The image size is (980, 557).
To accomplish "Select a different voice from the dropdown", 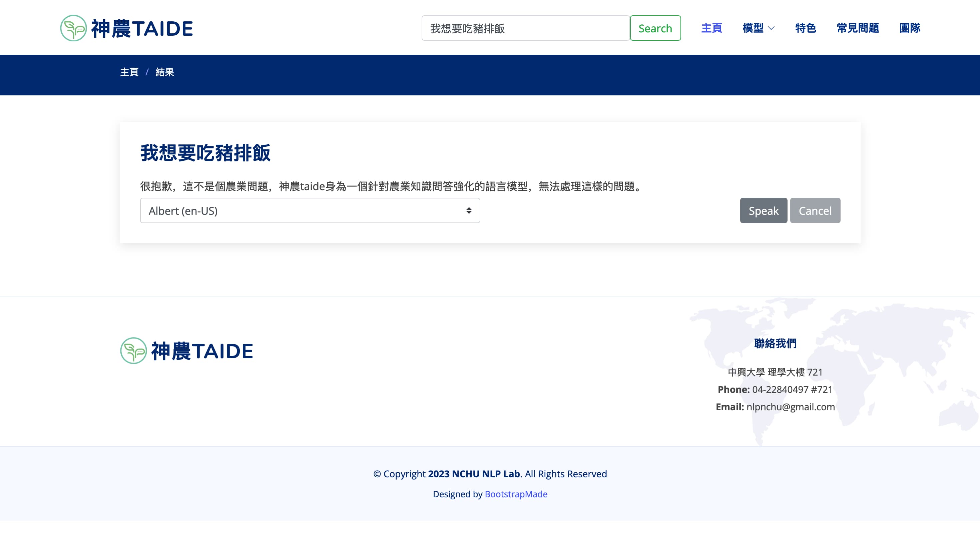I will tap(310, 210).
